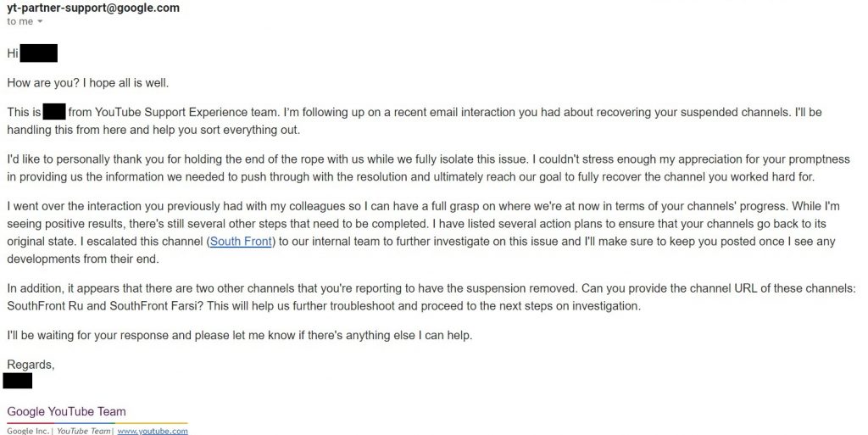This screenshot has height=435, width=868.
Task: Click italic 'YouTube Team' footer text
Action: tap(84, 431)
